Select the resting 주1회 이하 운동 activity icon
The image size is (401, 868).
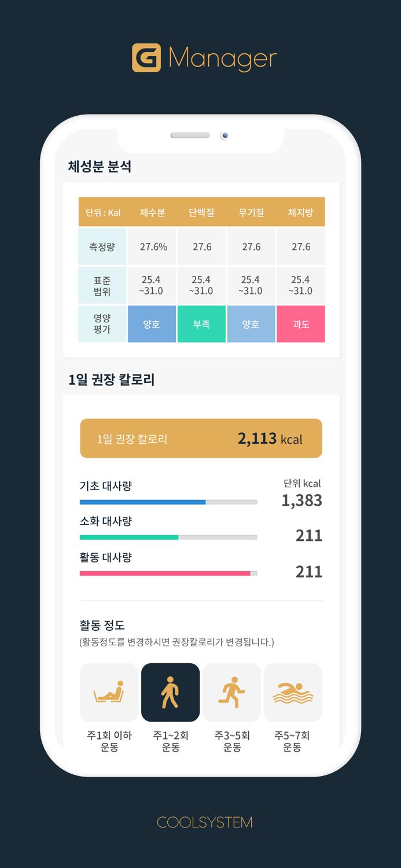coord(109,692)
